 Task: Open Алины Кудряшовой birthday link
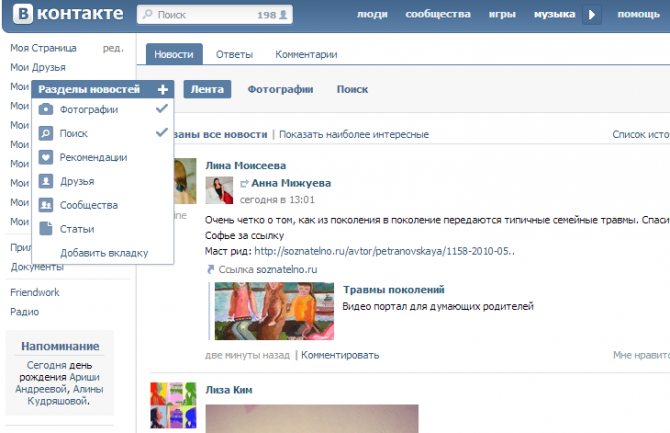[x=65, y=395]
